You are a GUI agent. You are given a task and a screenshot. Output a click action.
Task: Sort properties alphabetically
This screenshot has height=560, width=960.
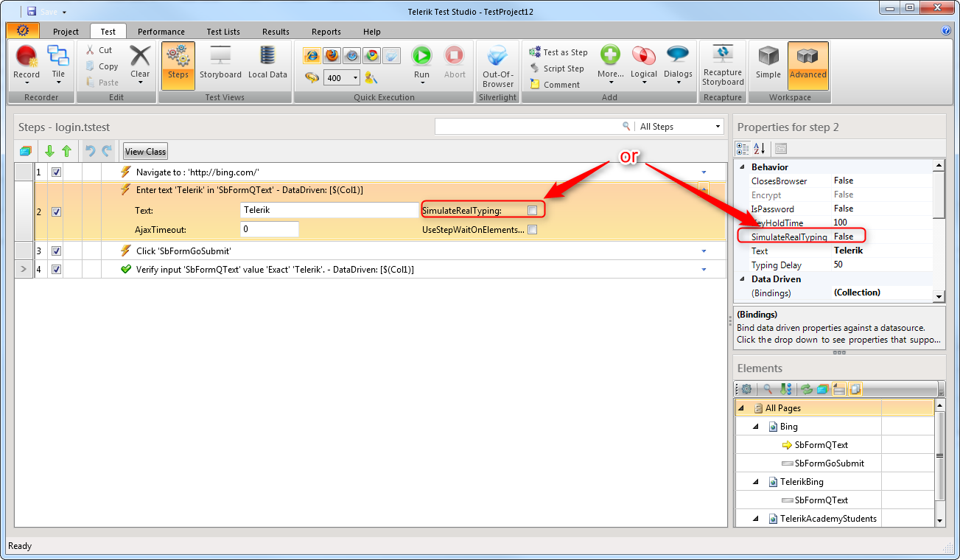[x=760, y=149]
